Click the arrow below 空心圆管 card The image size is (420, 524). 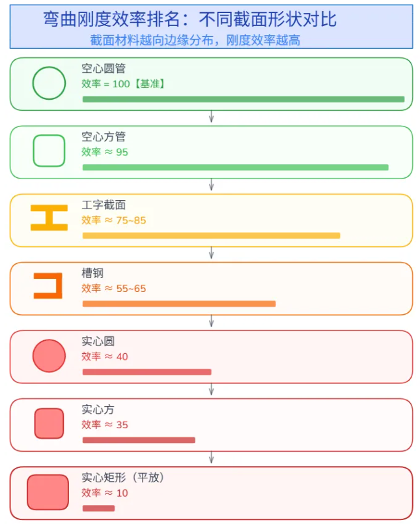tap(212, 117)
